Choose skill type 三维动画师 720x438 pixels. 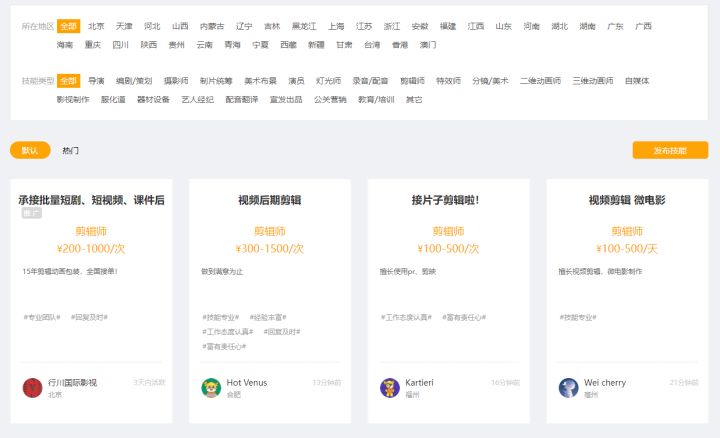593,81
